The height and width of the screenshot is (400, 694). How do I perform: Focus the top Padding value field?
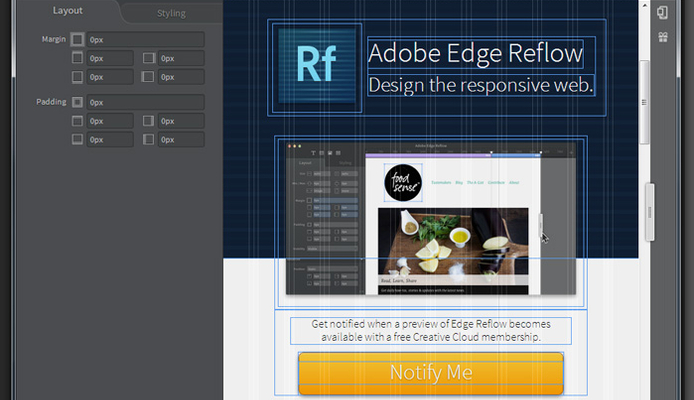(110, 121)
